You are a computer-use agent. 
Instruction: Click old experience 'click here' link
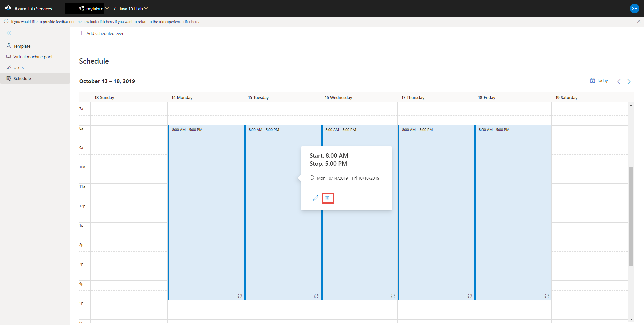point(191,22)
